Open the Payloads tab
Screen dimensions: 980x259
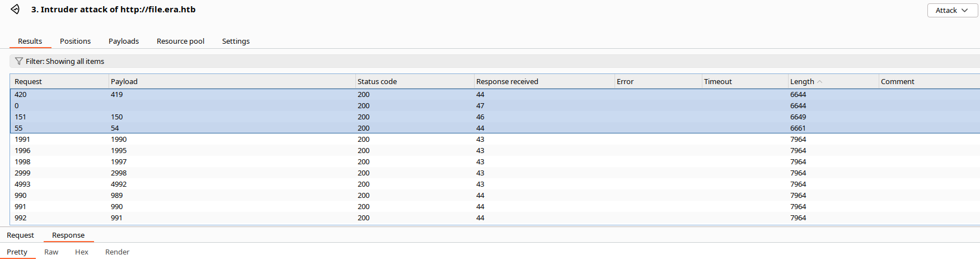coord(124,41)
